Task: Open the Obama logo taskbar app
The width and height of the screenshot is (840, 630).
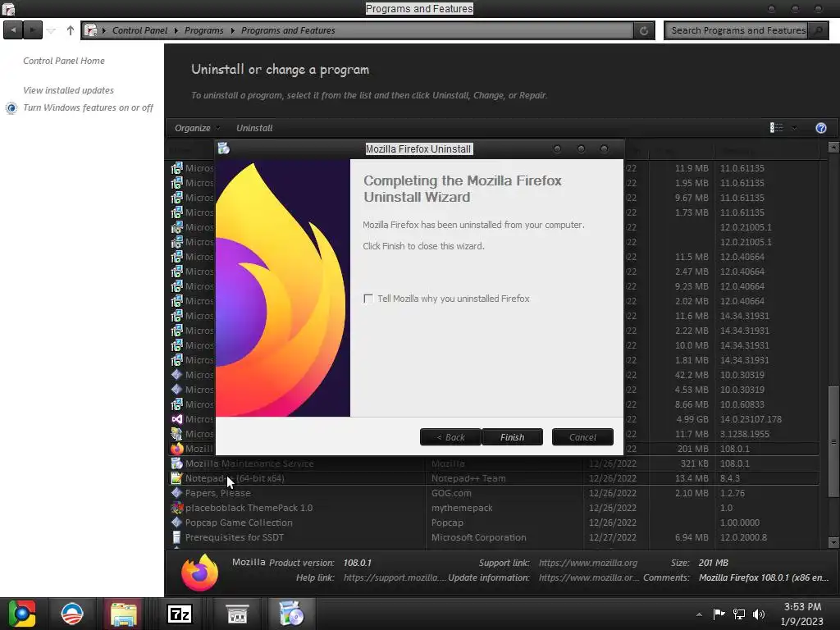Action: click(72, 614)
